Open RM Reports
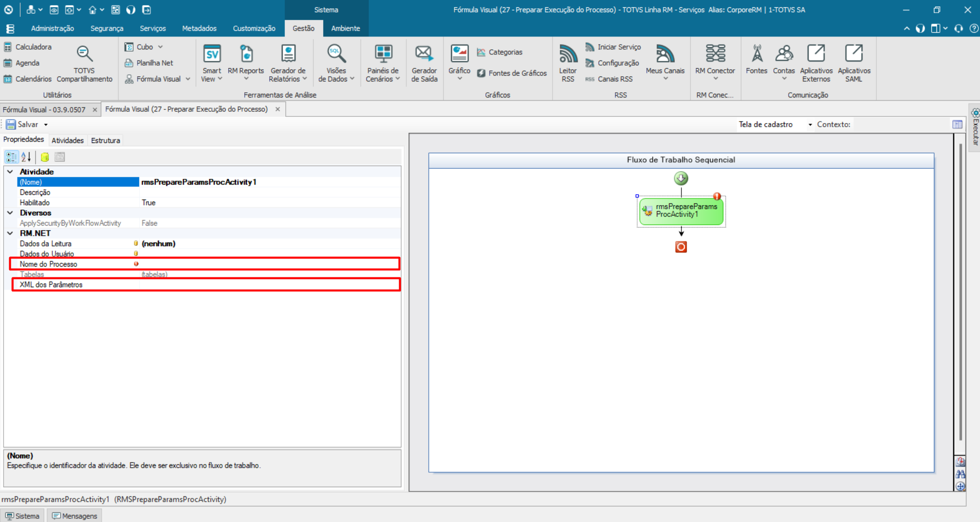 click(246, 64)
